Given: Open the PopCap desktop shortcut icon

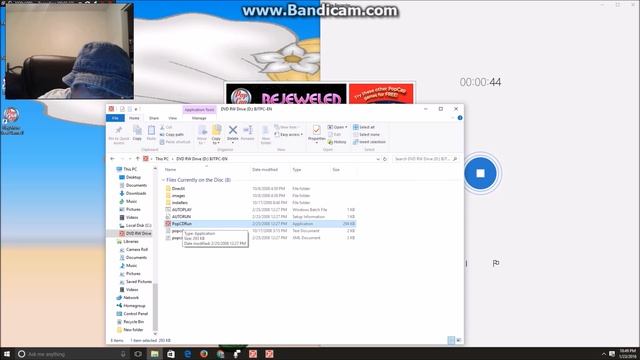Looking at the screenshot, I should coord(12,121).
